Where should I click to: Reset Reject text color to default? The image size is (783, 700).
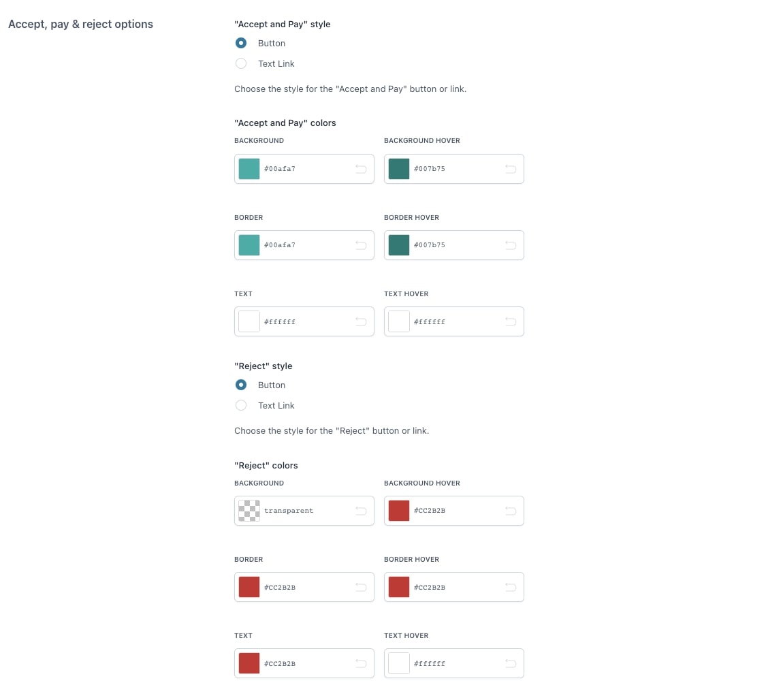coord(361,663)
